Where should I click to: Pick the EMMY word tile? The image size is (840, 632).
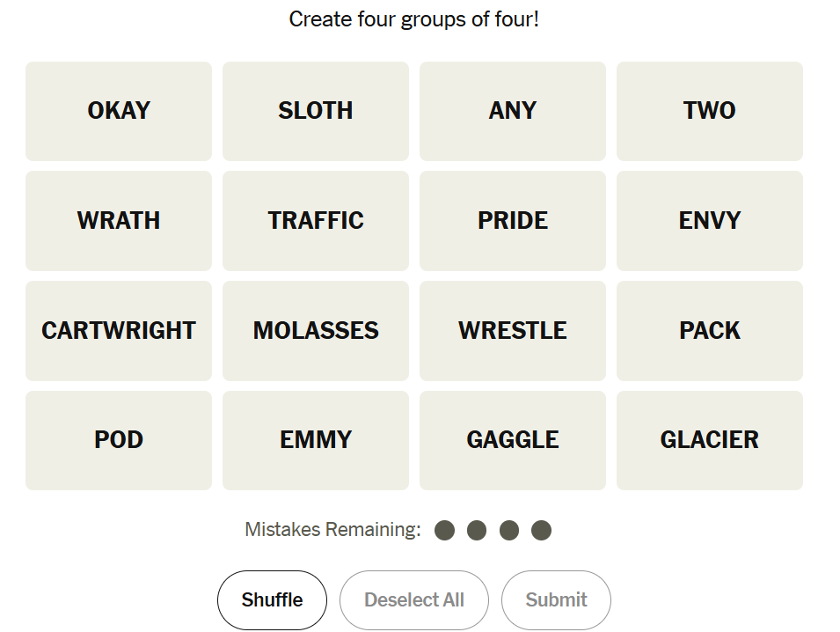316,440
